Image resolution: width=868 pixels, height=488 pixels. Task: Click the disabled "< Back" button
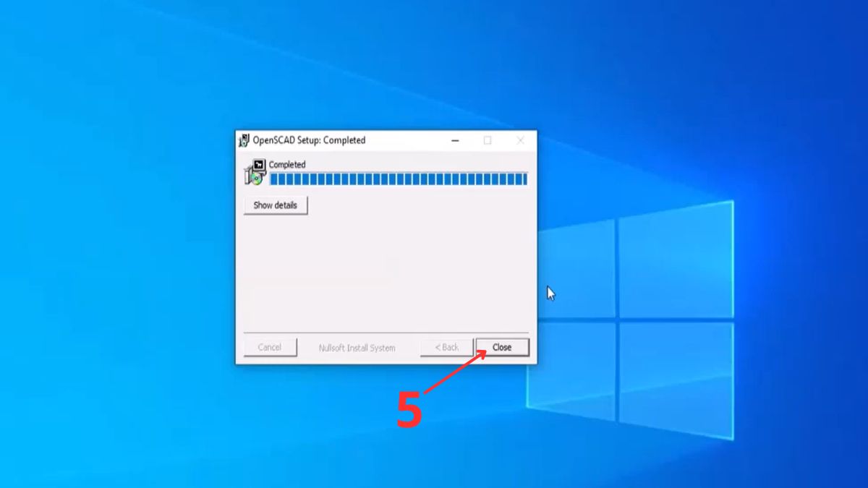[x=446, y=348]
